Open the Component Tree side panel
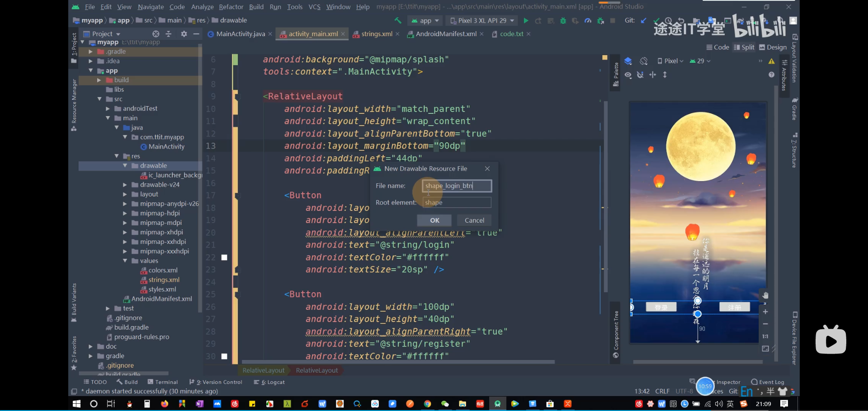This screenshot has width=868, height=411. (x=615, y=334)
